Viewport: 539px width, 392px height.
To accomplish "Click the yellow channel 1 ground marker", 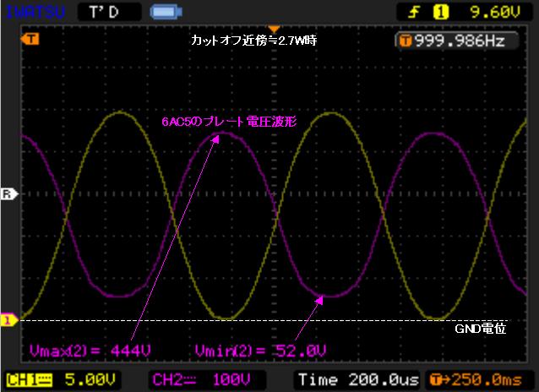I will (x=9, y=320).
